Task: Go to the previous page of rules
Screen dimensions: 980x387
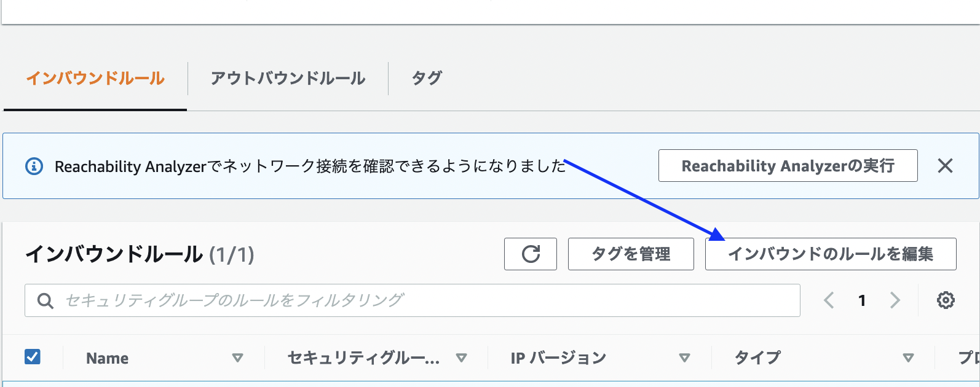Action: [829, 300]
